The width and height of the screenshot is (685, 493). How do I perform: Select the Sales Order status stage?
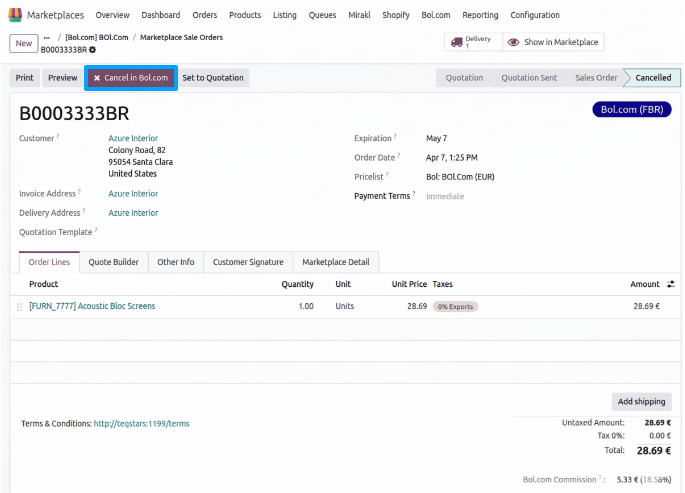tap(596, 78)
